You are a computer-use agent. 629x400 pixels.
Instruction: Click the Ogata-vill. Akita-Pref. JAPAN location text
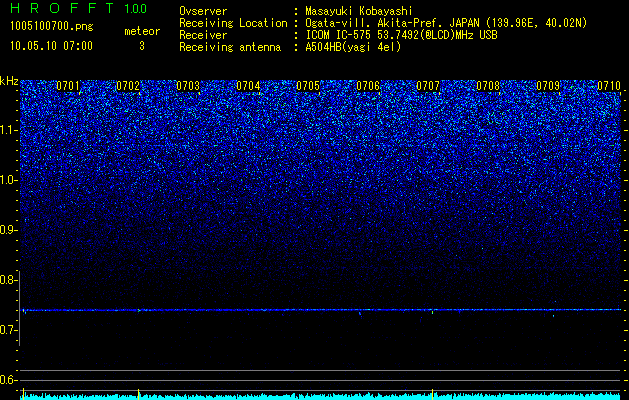(x=446, y=23)
